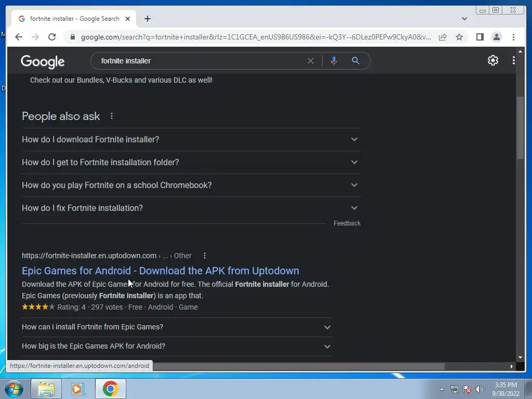This screenshot has height=399, width=532.
Task: Open the Chrome profile avatar menu
Action: [496, 37]
